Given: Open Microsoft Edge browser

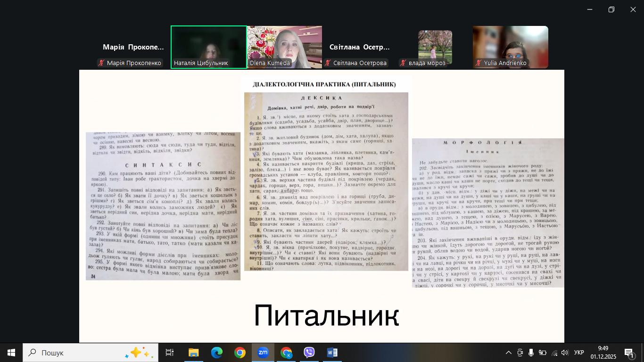Looking at the screenshot, I should (x=217, y=353).
